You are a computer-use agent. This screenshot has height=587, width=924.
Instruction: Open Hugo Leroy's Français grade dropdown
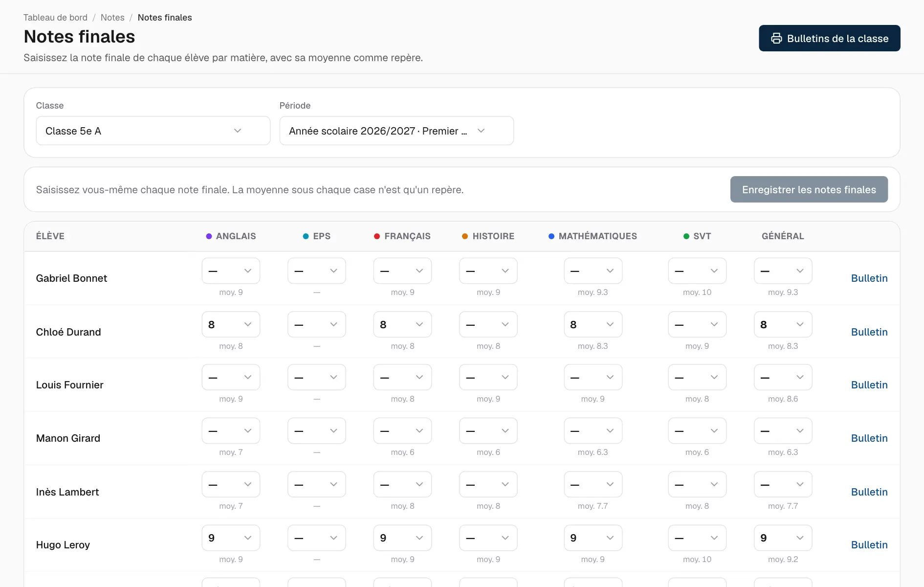coord(402,538)
